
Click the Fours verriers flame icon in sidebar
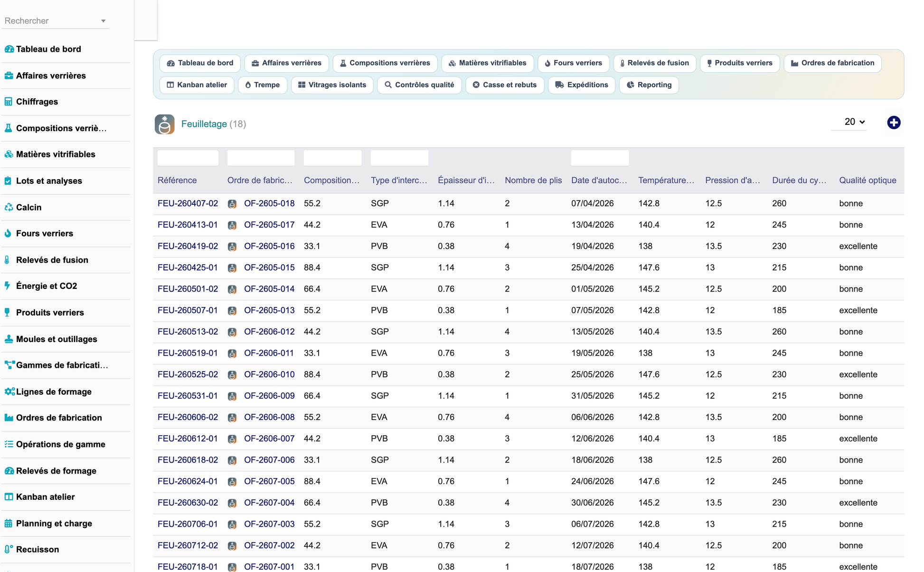[x=9, y=233]
